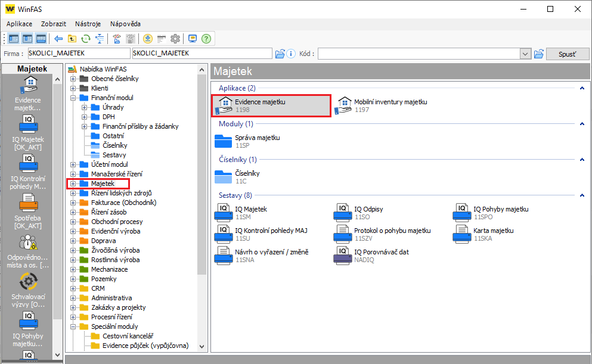592x364 pixels.
Task: Click the yellow download toolbar icon
Action: tap(148, 39)
